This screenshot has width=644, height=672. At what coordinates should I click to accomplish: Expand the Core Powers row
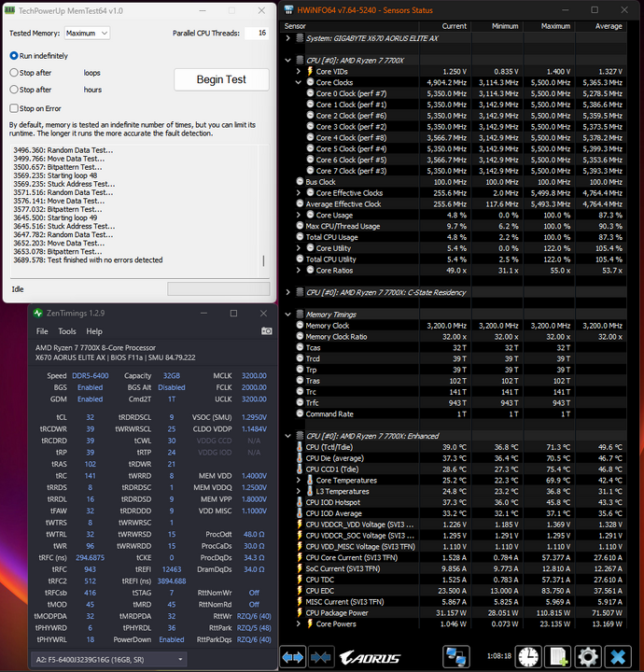[299, 624]
